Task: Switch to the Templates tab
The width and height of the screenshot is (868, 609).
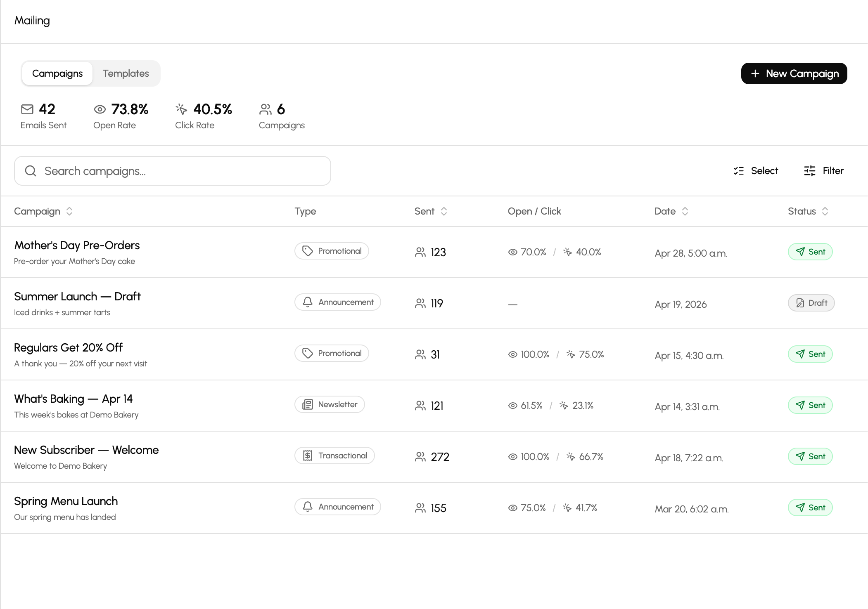Action: [126, 73]
